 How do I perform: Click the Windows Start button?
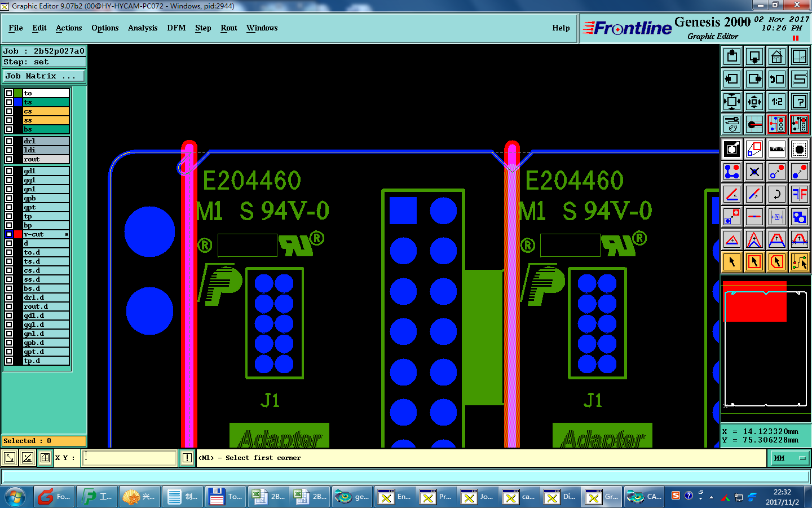pos(15,497)
